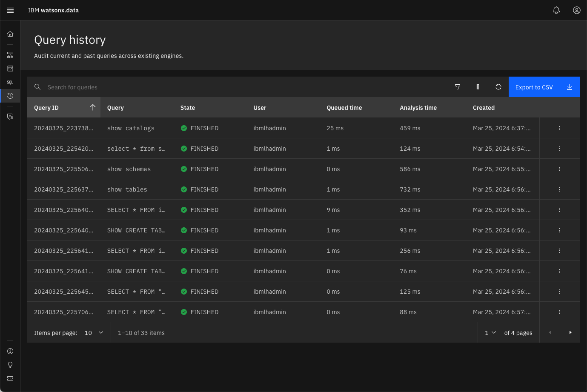This screenshot has height=392, width=587.
Task: Click Mar 25, 2024 6:37 created cell
Action: (502, 128)
